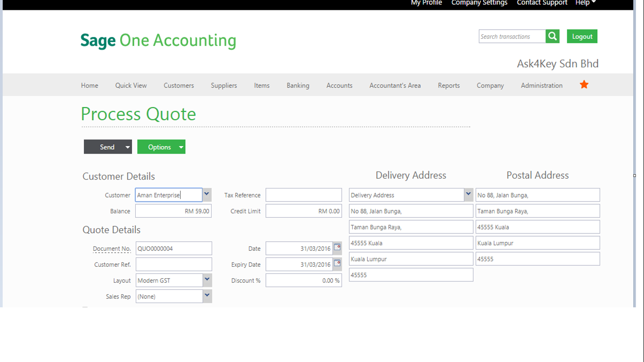Click delivery address line No 88, Jalan Bunga
The width and height of the screenshot is (644, 362).
click(411, 211)
